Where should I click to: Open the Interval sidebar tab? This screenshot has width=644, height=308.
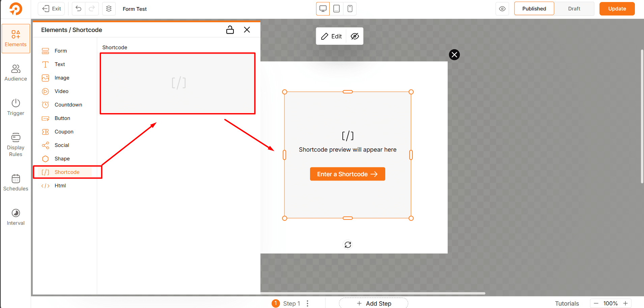pyautogui.click(x=16, y=217)
